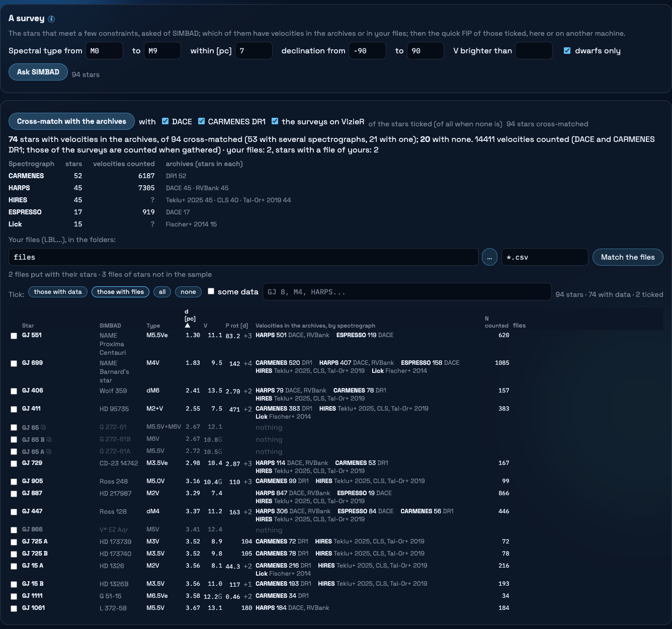Toggle the 'dwarfs only' checkbox
The height and width of the screenshot is (629, 672).
pyautogui.click(x=567, y=51)
